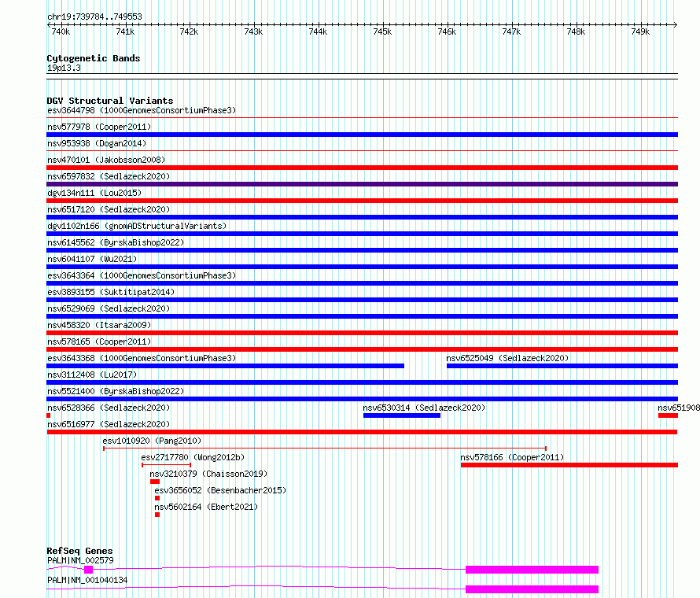Click the 742k mark on the ruler
This screenshot has height=598, width=700.
[x=190, y=31]
